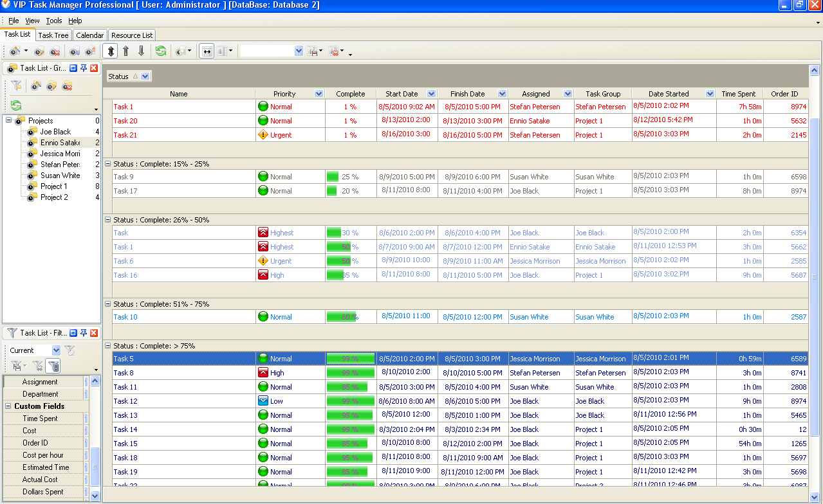Switch to the Calendar tab
The width and height of the screenshot is (823, 504).
[89, 35]
